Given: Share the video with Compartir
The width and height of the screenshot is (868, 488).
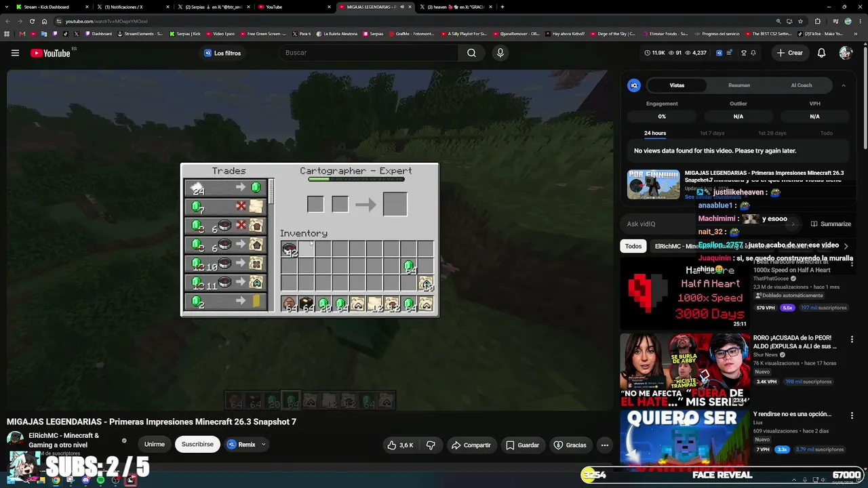Looking at the screenshot, I should pyautogui.click(x=471, y=445).
